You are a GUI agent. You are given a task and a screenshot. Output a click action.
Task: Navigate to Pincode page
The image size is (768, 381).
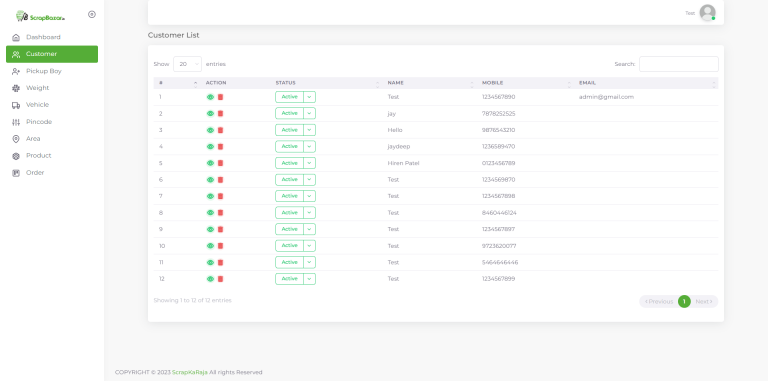coord(52,122)
